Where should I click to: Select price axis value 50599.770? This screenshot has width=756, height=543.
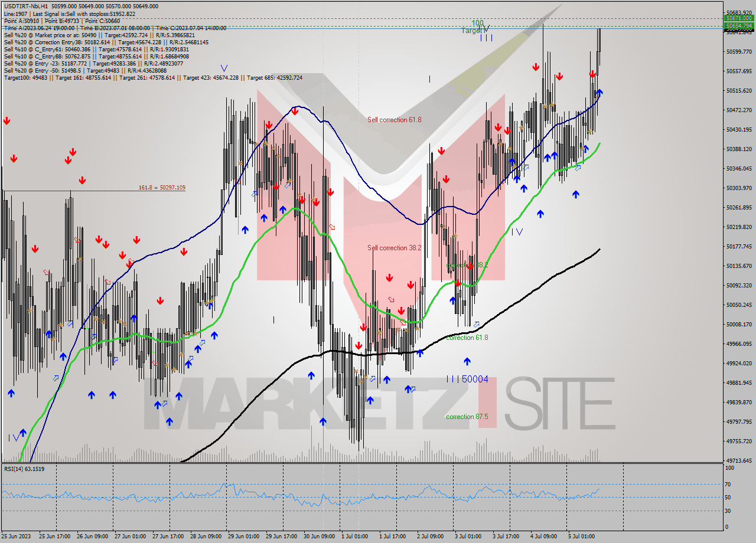[739, 52]
